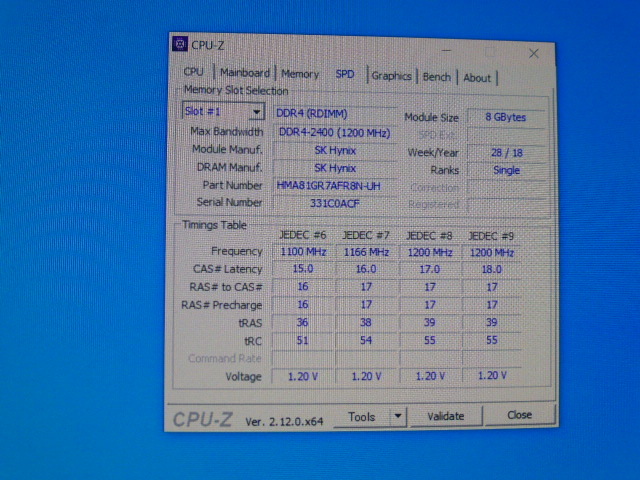The height and width of the screenshot is (480, 640).
Task: Click the JEDEC #7 column header
Action: 366,236
